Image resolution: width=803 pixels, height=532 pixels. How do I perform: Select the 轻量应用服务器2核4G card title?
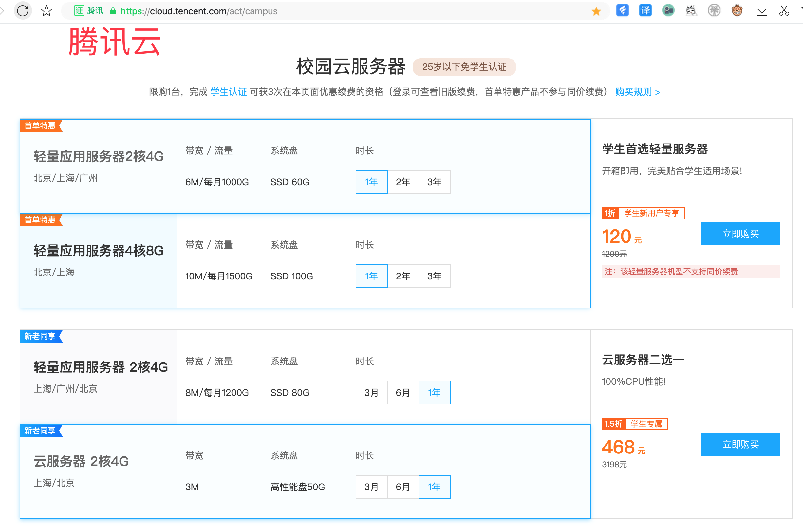tap(99, 156)
